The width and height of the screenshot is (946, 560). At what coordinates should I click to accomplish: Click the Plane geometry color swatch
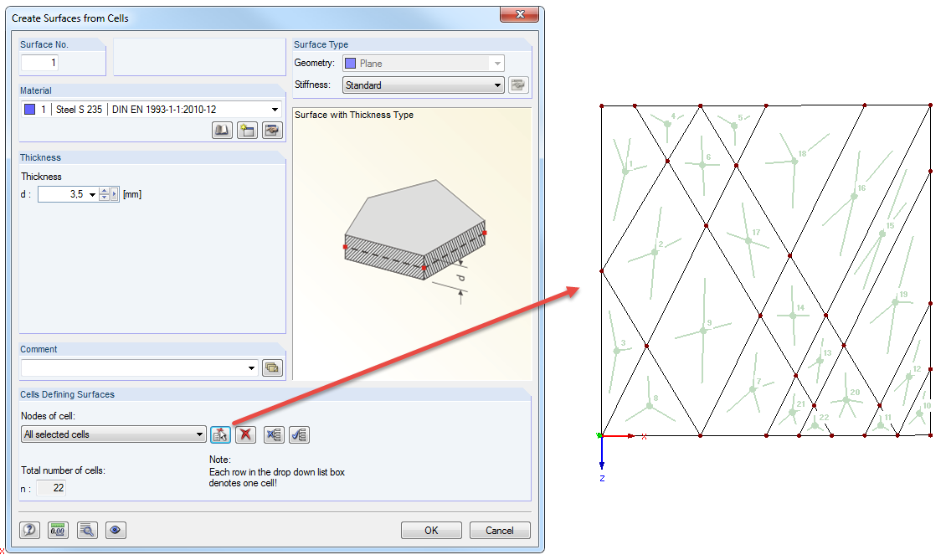click(350, 64)
